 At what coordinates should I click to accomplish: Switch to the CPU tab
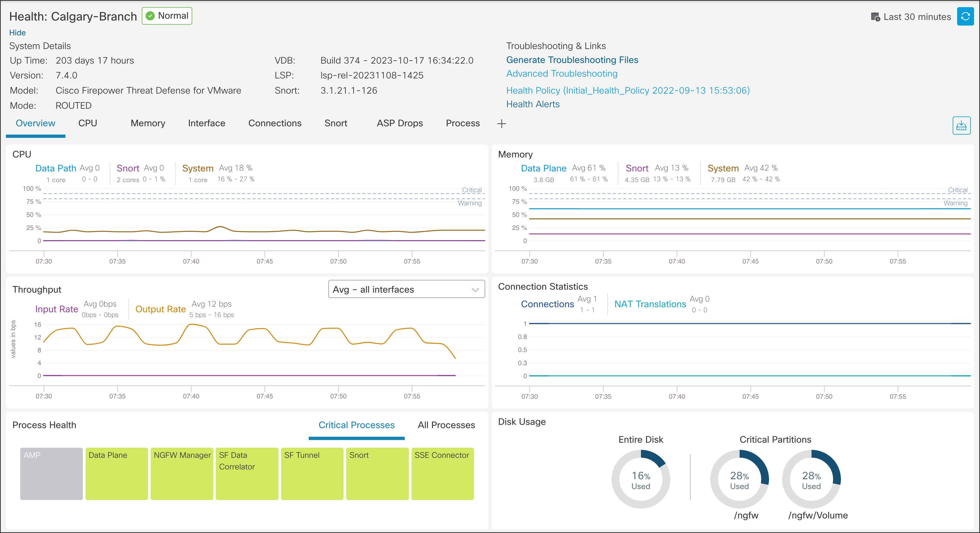coord(87,123)
